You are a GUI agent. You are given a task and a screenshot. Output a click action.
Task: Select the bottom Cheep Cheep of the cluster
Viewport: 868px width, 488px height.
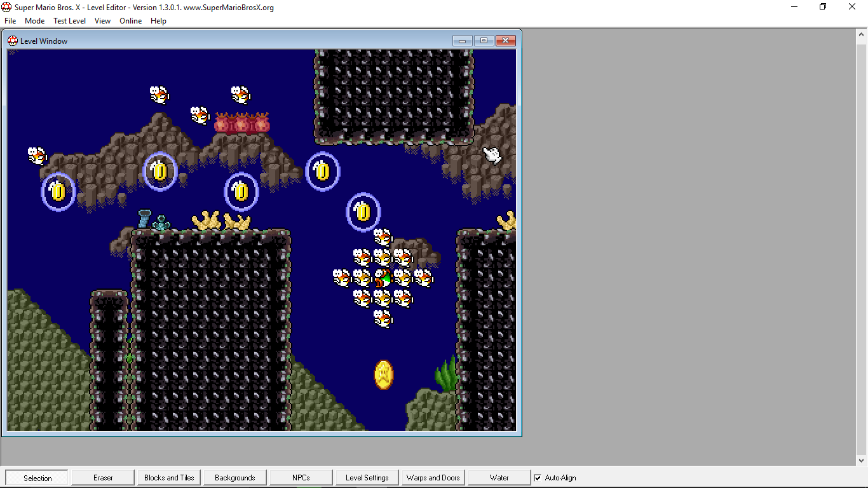383,318
